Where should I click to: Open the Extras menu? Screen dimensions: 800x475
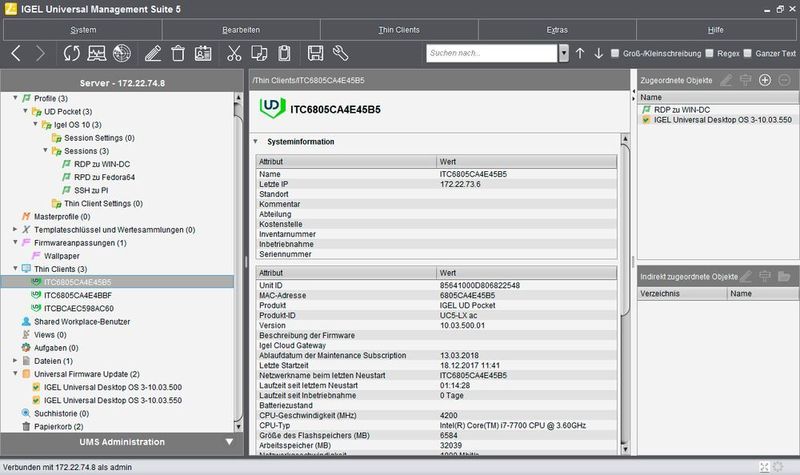pyautogui.click(x=557, y=30)
